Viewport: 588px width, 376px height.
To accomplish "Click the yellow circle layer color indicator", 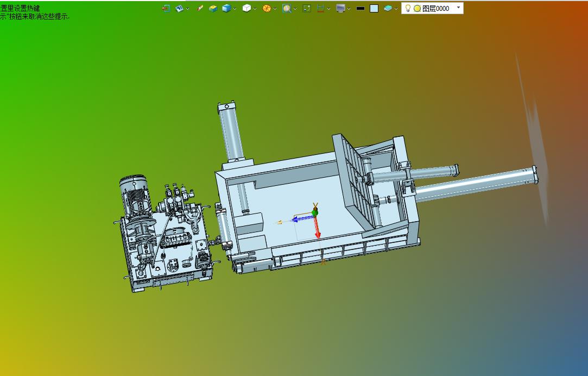I will [x=417, y=9].
